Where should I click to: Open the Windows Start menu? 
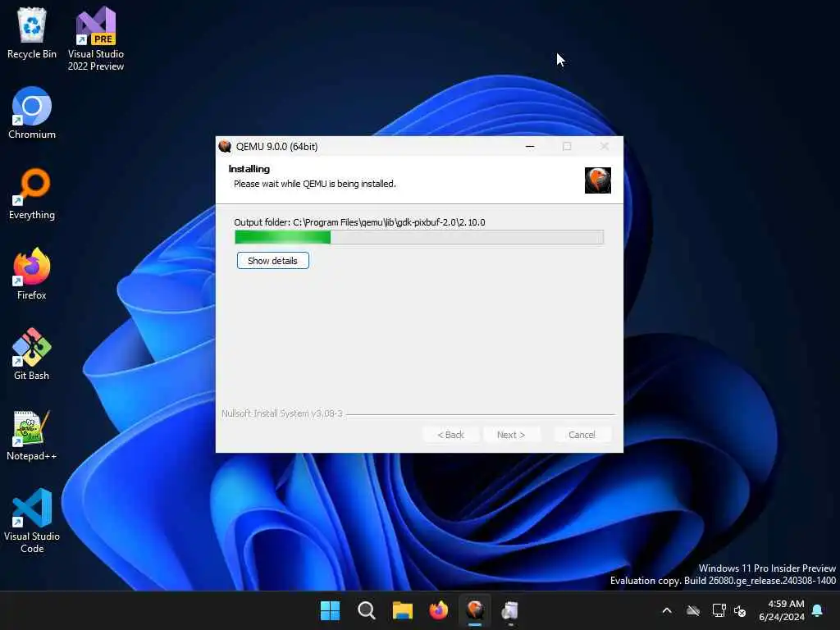click(330, 610)
